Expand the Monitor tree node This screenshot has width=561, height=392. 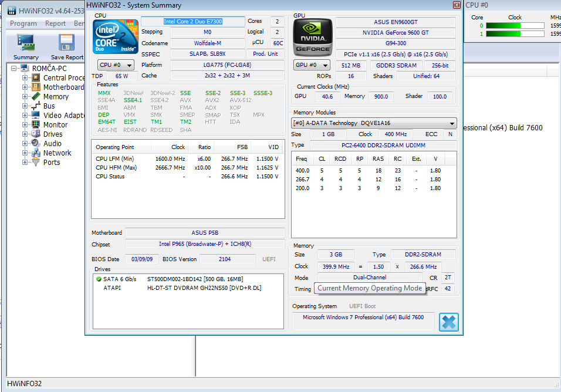pyautogui.click(x=25, y=124)
